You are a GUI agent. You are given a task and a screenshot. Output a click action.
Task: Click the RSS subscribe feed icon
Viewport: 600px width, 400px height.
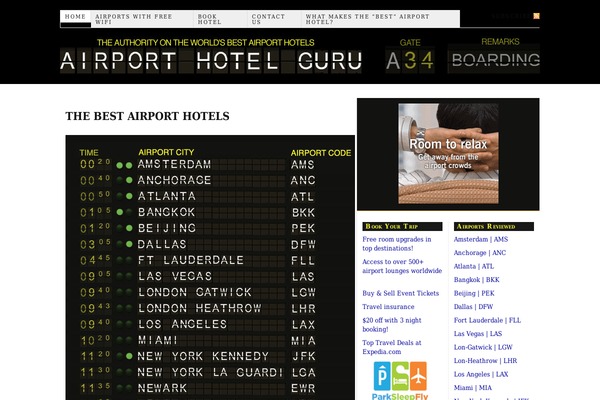click(x=536, y=16)
